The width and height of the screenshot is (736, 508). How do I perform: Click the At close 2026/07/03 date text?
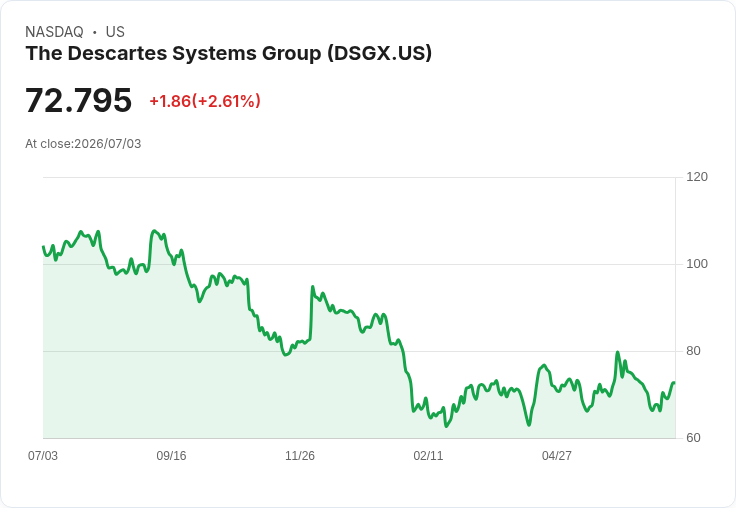(83, 144)
